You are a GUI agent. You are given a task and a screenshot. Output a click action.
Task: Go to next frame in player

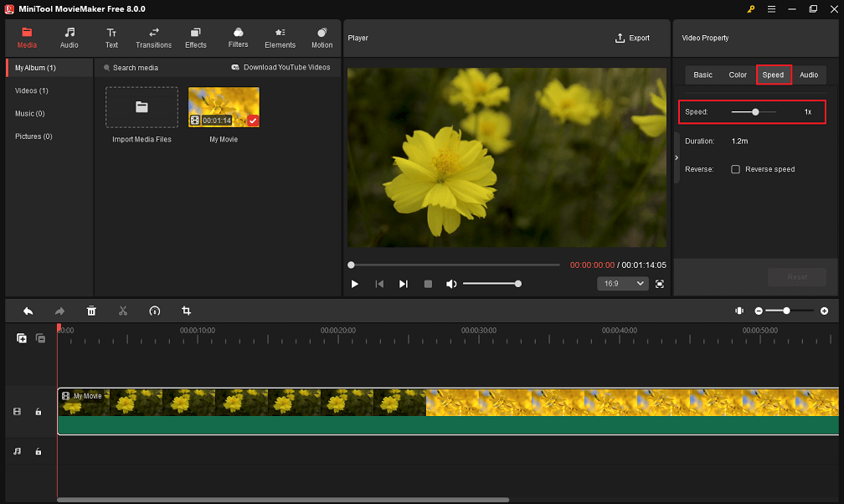coord(404,284)
